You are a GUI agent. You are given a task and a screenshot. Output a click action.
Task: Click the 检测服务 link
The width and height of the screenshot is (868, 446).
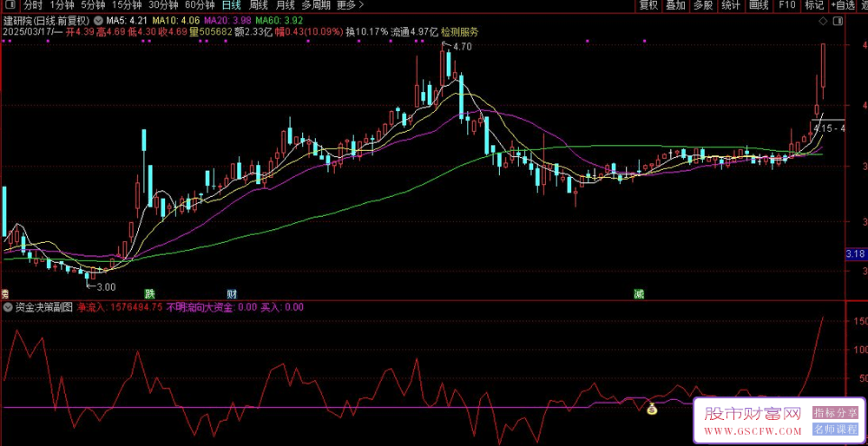459,32
